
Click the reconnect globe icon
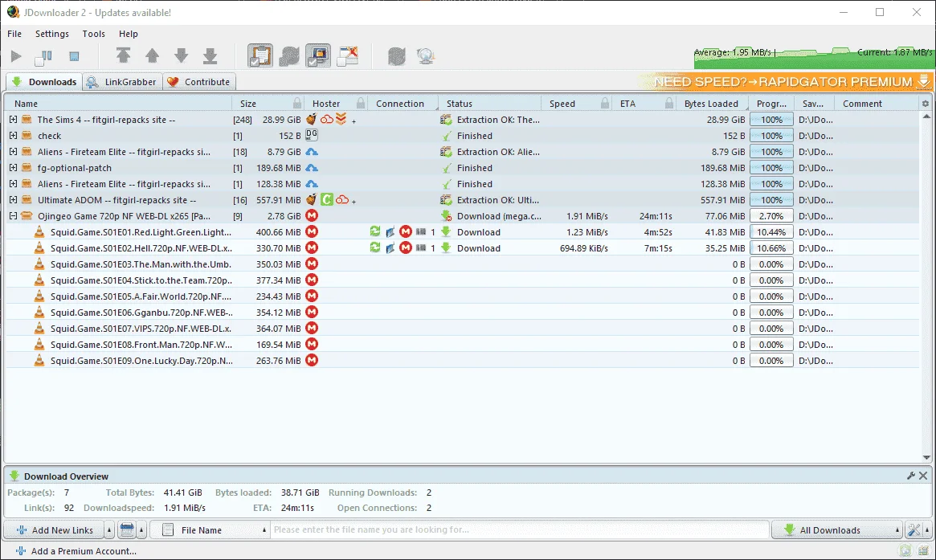pos(426,56)
